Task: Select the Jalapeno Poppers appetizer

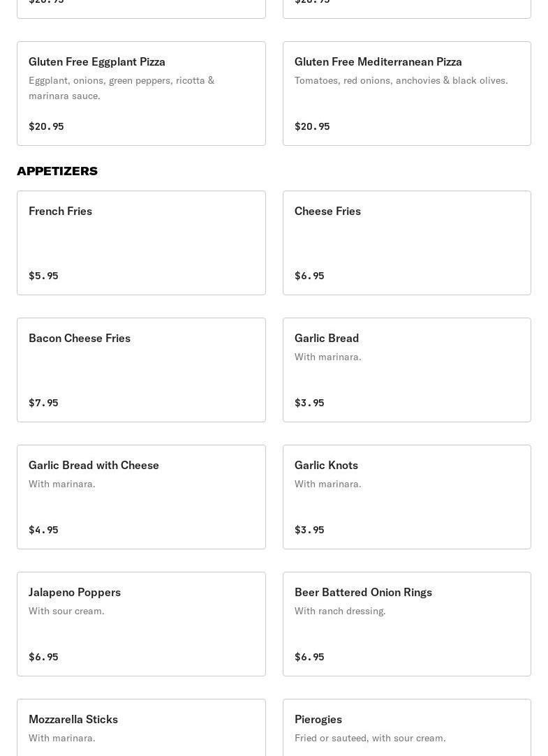Action: tap(141, 623)
